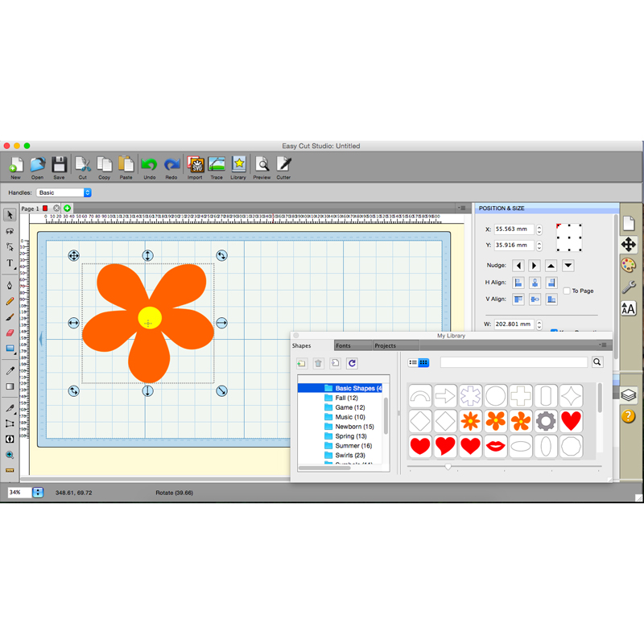This screenshot has width=644, height=644.
Task: Enable the To Page checkbox
Action: (567, 291)
